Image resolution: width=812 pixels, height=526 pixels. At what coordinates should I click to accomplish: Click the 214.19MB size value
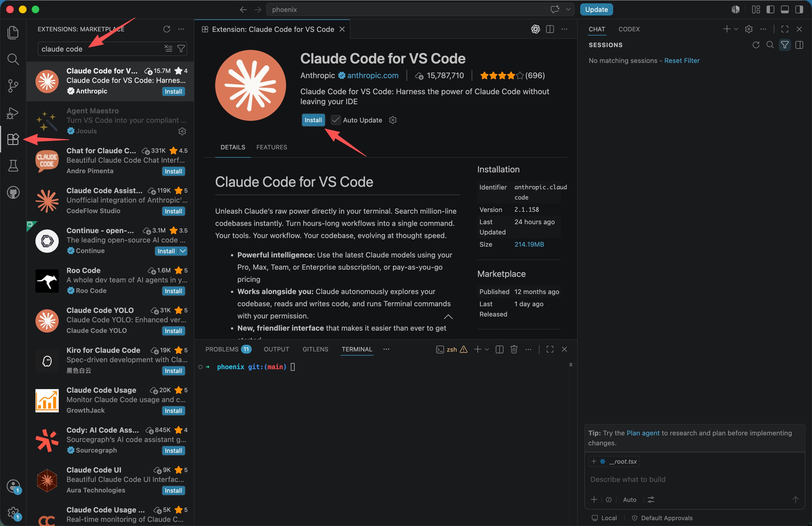529,244
